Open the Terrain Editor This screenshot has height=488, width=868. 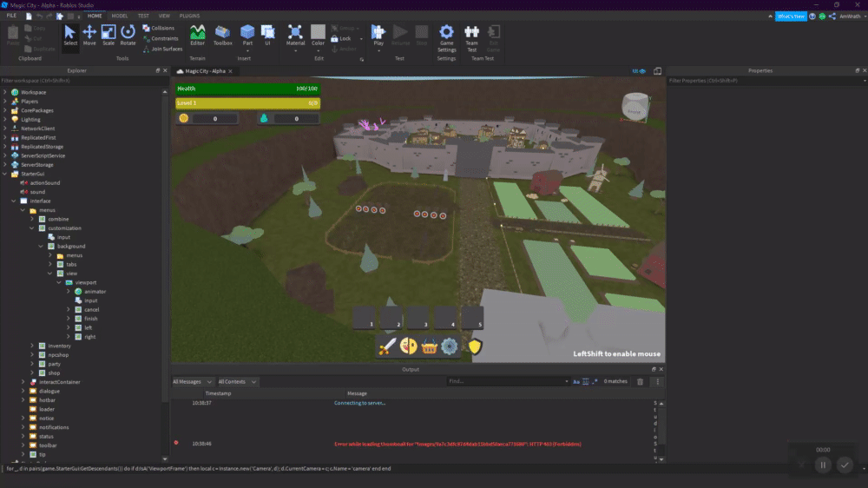click(x=197, y=36)
